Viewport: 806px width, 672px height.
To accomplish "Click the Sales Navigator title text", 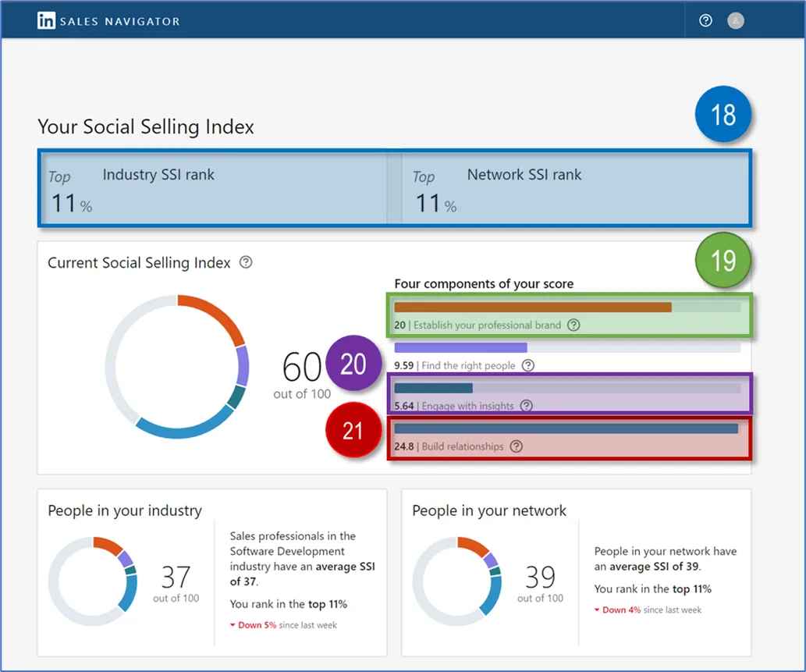I will 120,22.
